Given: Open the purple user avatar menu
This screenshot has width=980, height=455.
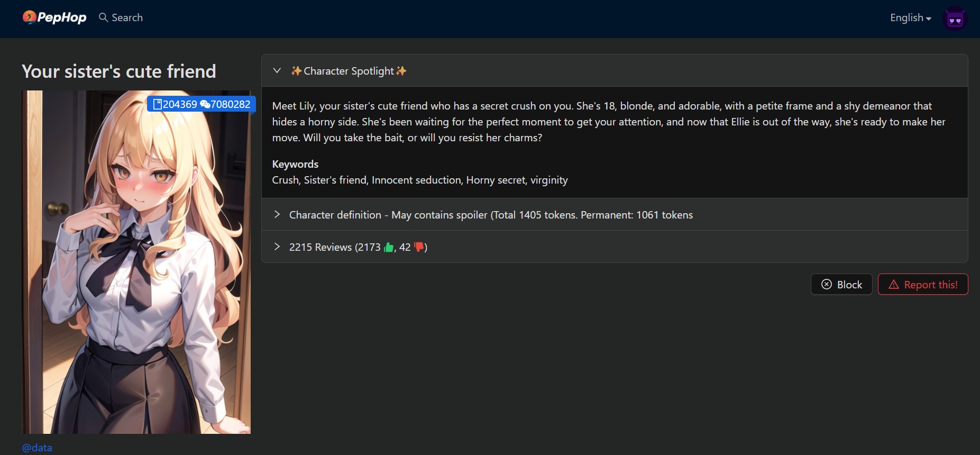Looking at the screenshot, I should (955, 20).
